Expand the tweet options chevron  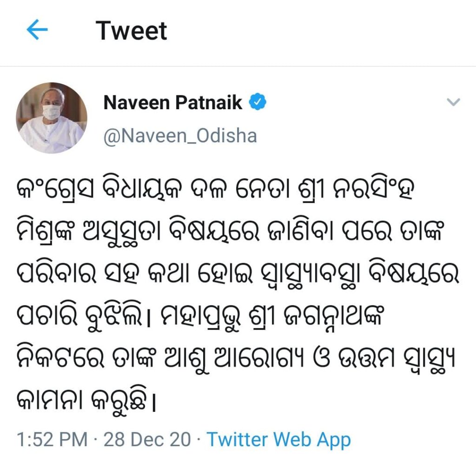454,102
